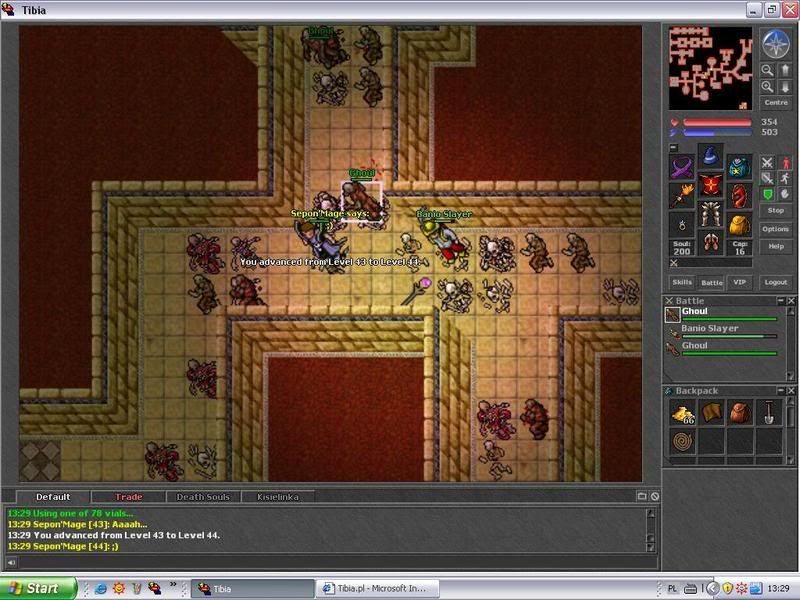This screenshot has height=600, width=800.
Task: Switch to Tibia.pl Internet Explorer taskbar window
Action: click(x=378, y=589)
